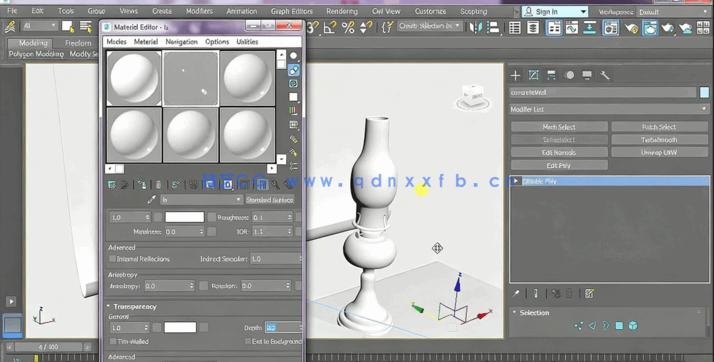This screenshot has height=362, width=714.
Task: Open the Rendering menu
Action: 342,11
